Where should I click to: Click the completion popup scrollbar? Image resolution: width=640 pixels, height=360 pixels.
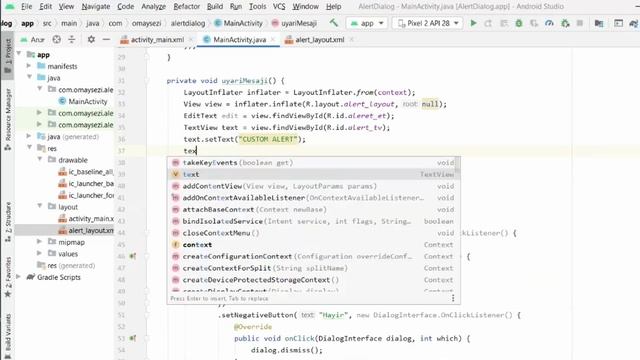click(458, 165)
